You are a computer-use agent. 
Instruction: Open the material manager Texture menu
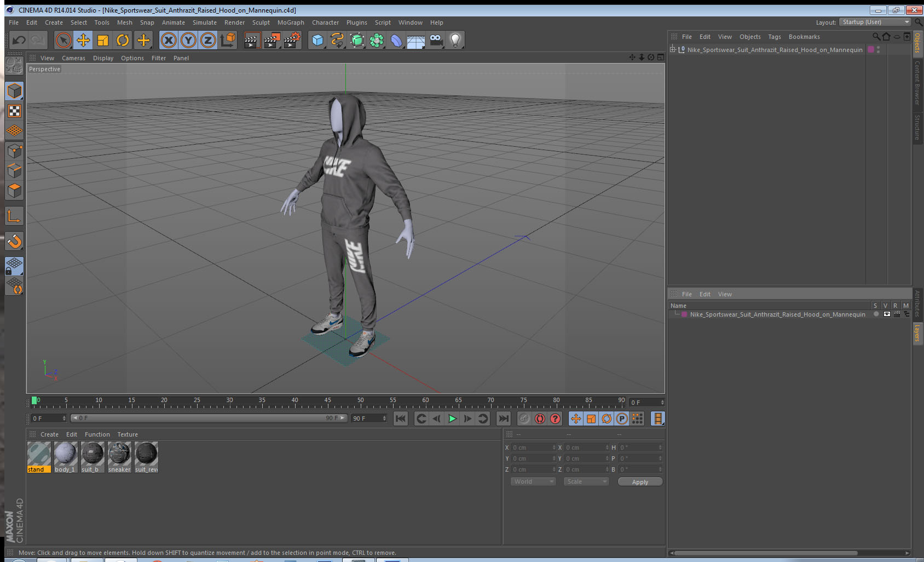128,434
